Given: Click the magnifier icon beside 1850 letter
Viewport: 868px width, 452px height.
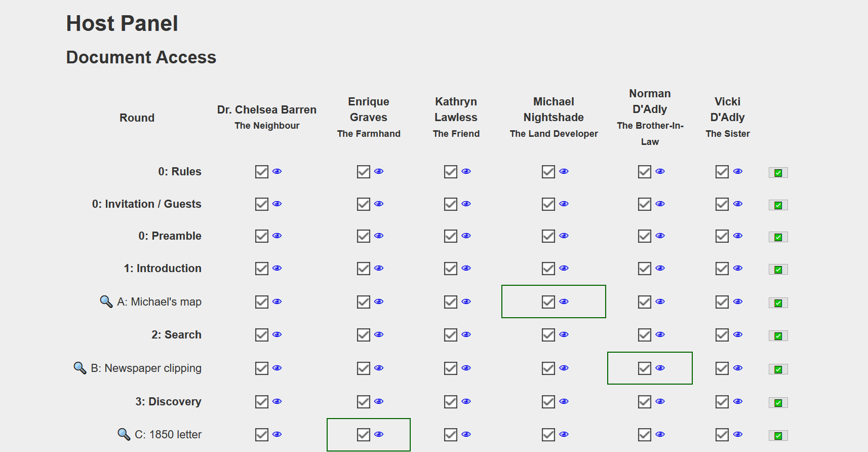Looking at the screenshot, I should (x=124, y=434).
